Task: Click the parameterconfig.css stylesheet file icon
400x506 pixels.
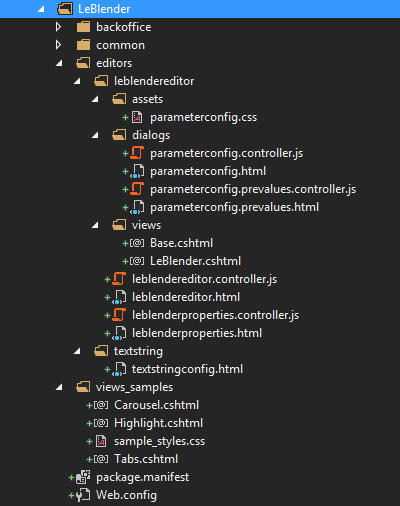Action: pyautogui.click(x=137, y=117)
